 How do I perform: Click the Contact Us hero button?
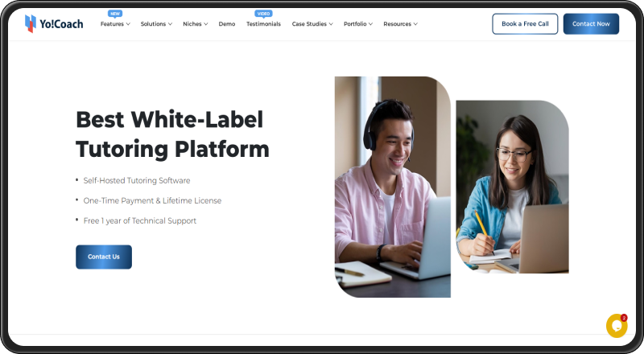click(104, 257)
